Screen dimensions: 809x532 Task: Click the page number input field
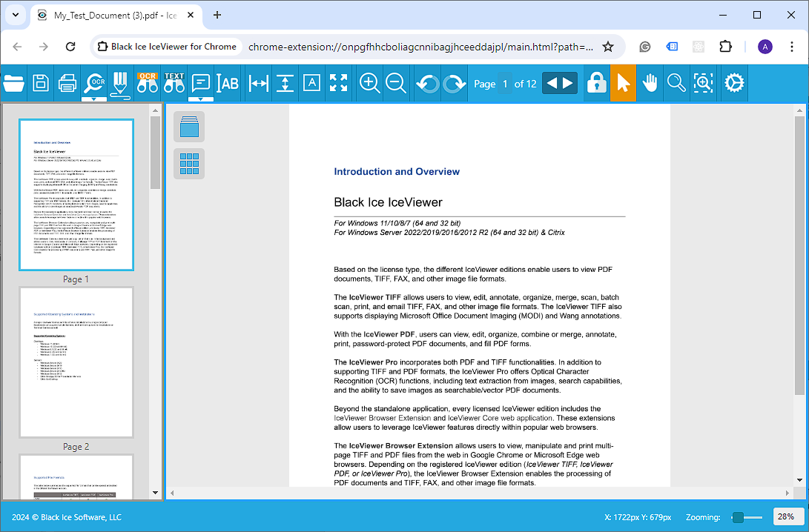tap(505, 84)
